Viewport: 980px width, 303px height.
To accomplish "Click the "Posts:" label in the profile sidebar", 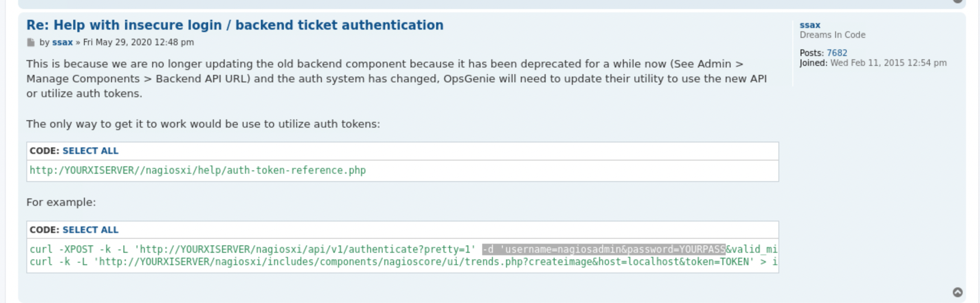I will click(812, 53).
